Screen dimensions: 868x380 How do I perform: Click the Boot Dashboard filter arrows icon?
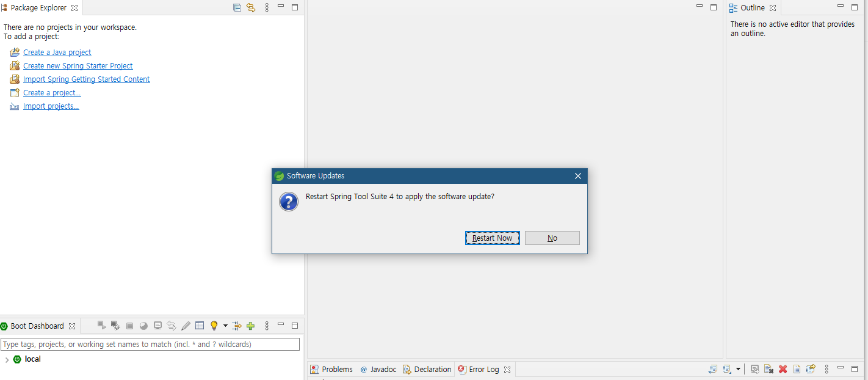coord(237,326)
